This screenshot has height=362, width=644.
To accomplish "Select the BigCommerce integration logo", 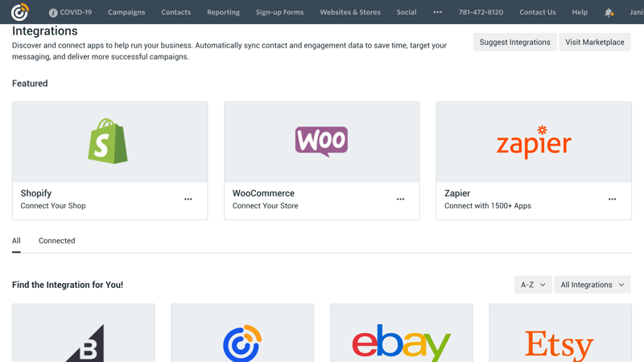I will point(85,343).
